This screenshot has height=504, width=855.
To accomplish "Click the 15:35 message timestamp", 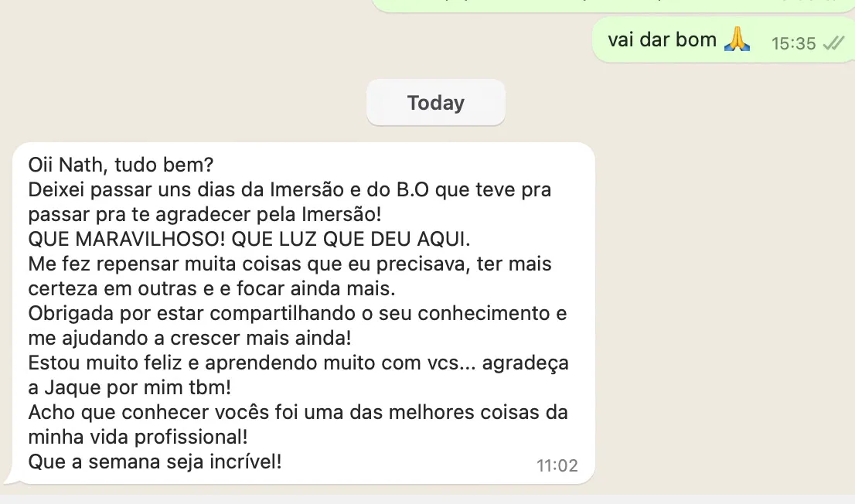I will (793, 43).
